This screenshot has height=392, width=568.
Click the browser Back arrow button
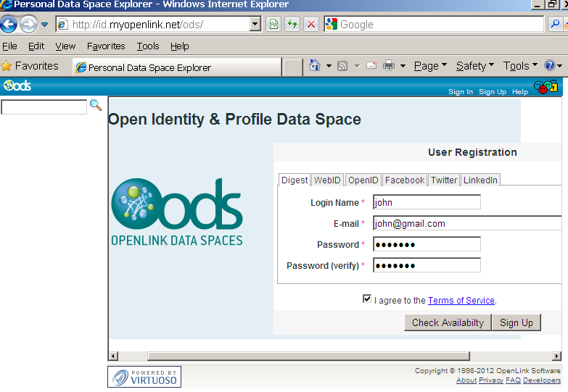[x=9, y=25]
